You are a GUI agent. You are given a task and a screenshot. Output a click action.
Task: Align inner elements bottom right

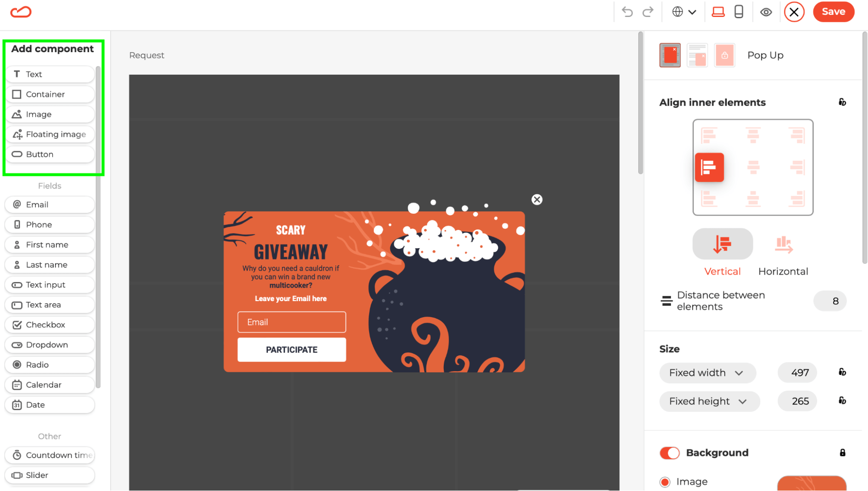click(797, 199)
